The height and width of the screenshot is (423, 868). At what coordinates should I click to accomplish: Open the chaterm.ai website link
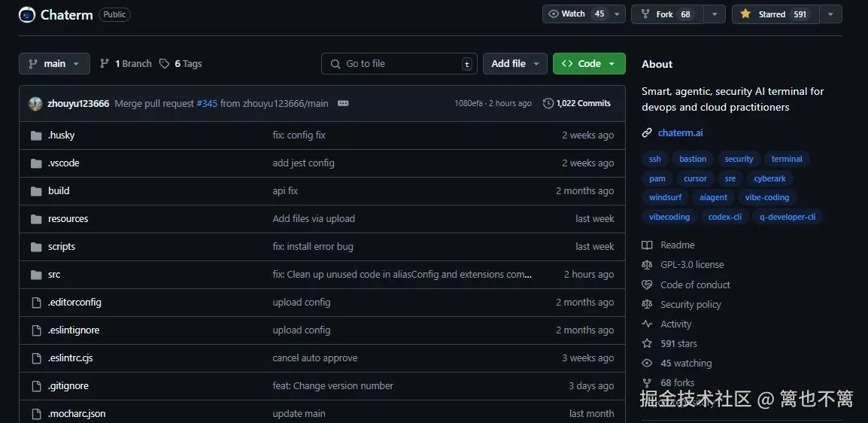point(680,133)
